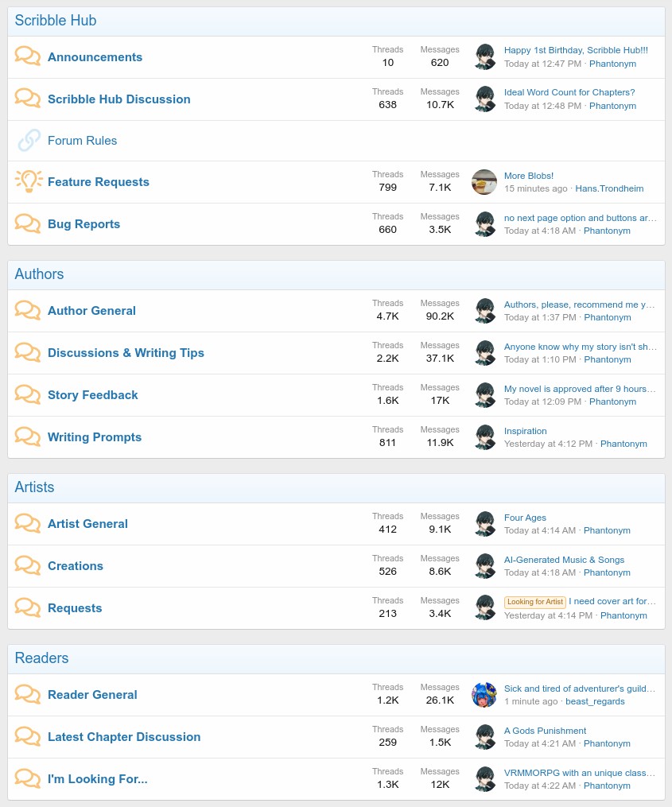Image resolution: width=672 pixels, height=807 pixels.
Task: Click the Creations forum chat bubble icon
Action: [28, 566]
